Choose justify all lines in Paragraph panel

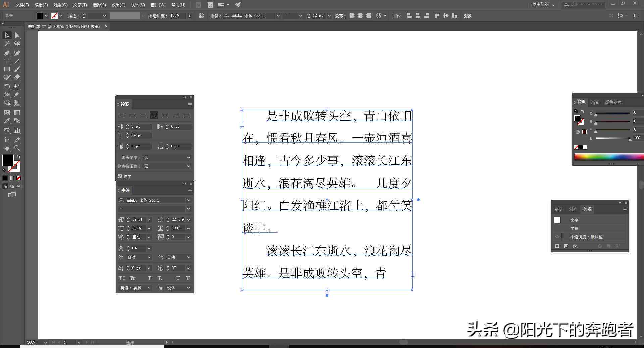click(x=187, y=115)
